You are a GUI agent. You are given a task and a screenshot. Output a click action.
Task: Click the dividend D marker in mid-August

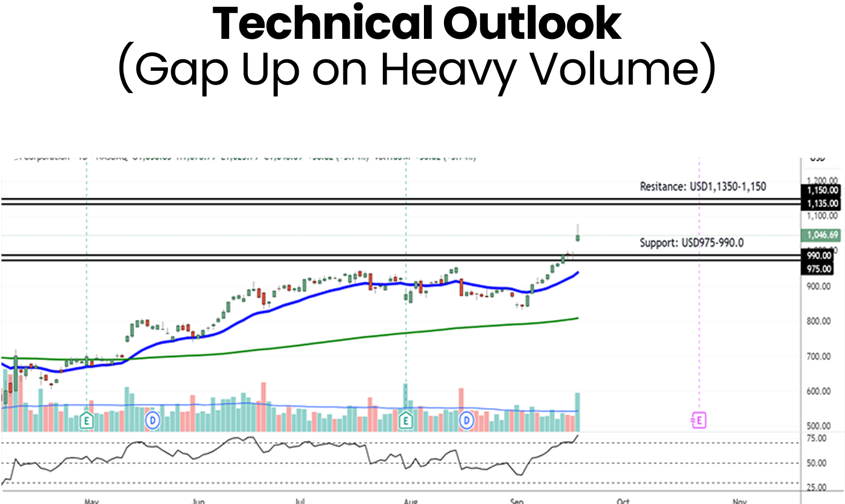467,421
